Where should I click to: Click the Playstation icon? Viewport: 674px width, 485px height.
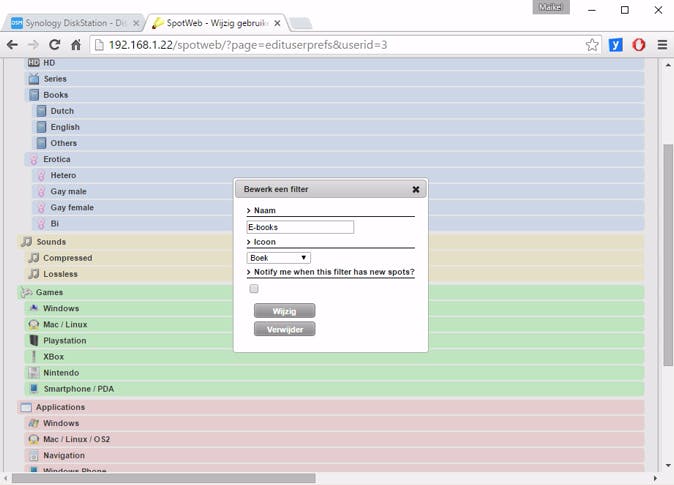pyautogui.click(x=34, y=341)
